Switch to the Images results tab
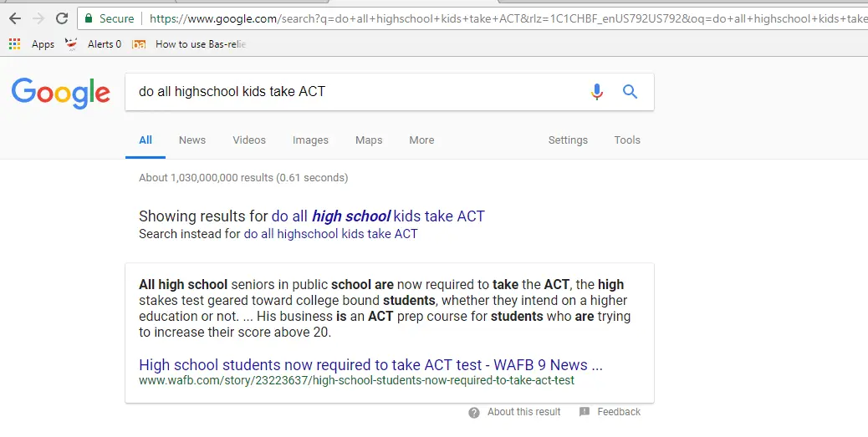This screenshot has height=437, width=868. 310,140
